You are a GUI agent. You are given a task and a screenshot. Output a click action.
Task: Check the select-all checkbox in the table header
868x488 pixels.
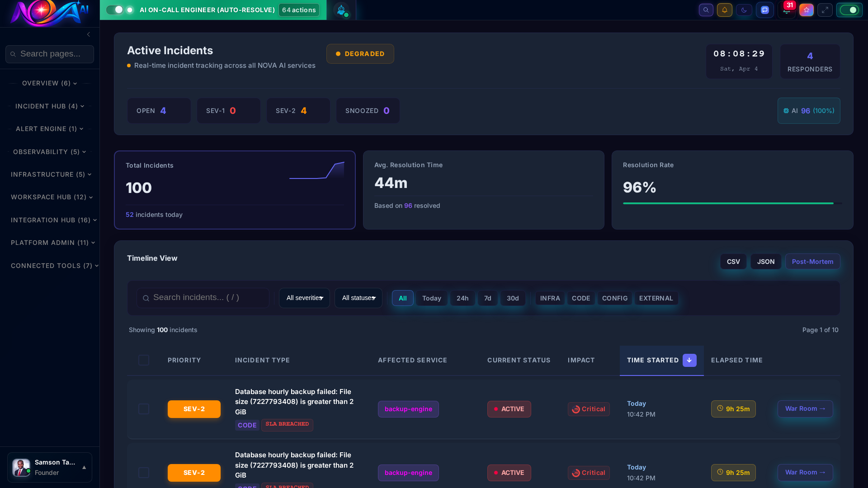[144, 360]
